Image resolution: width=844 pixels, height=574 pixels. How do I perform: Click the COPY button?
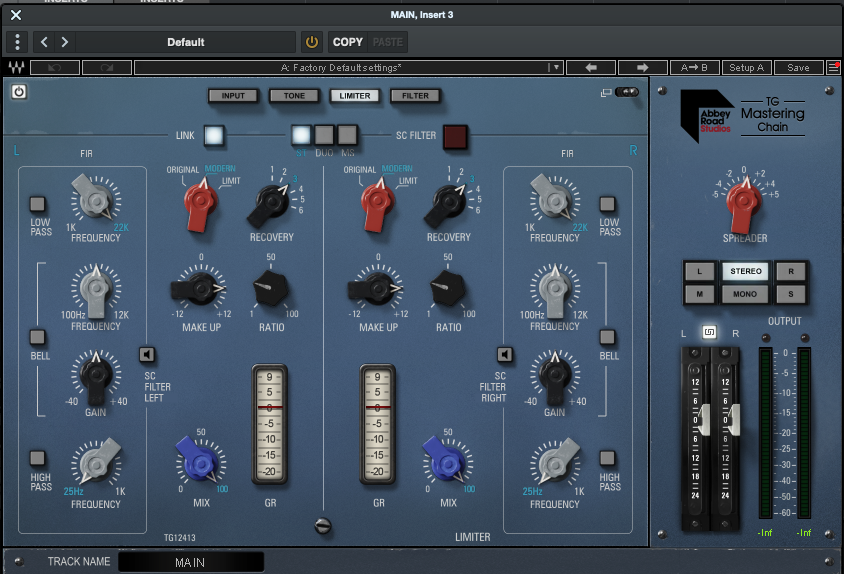point(348,42)
